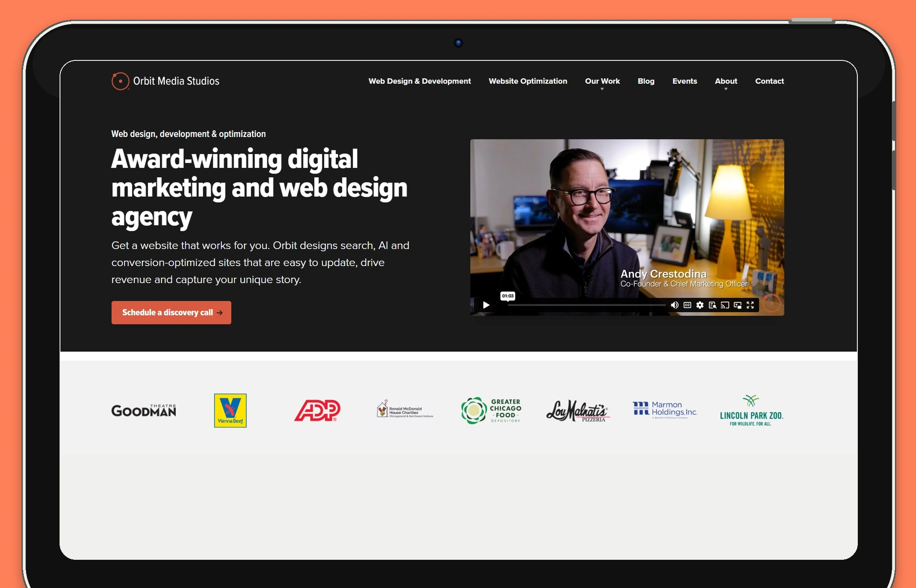This screenshot has width=916, height=588.
Task: Click the video progress bar
Action: pos(586,305)
